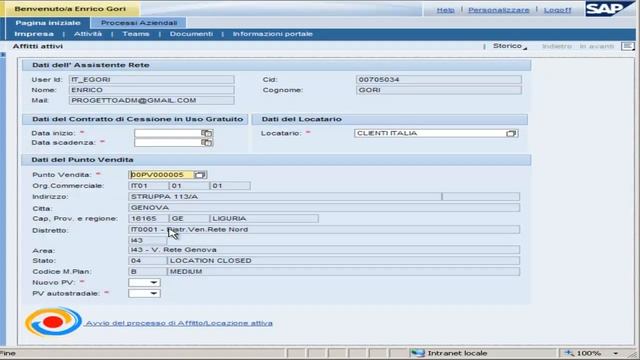This screenshot has width=640, height=360.
Task: Open calendar picker for Data scadenza
Action: point(207,142)
